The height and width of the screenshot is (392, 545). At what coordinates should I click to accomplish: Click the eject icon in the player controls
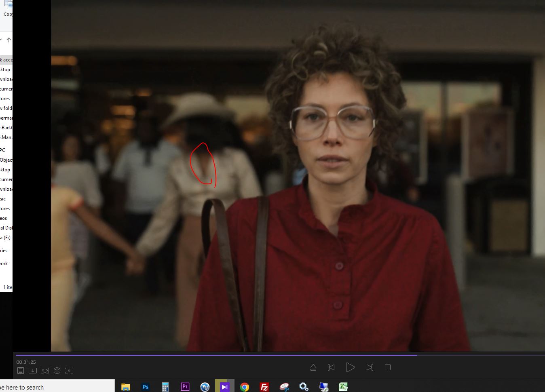313,367
